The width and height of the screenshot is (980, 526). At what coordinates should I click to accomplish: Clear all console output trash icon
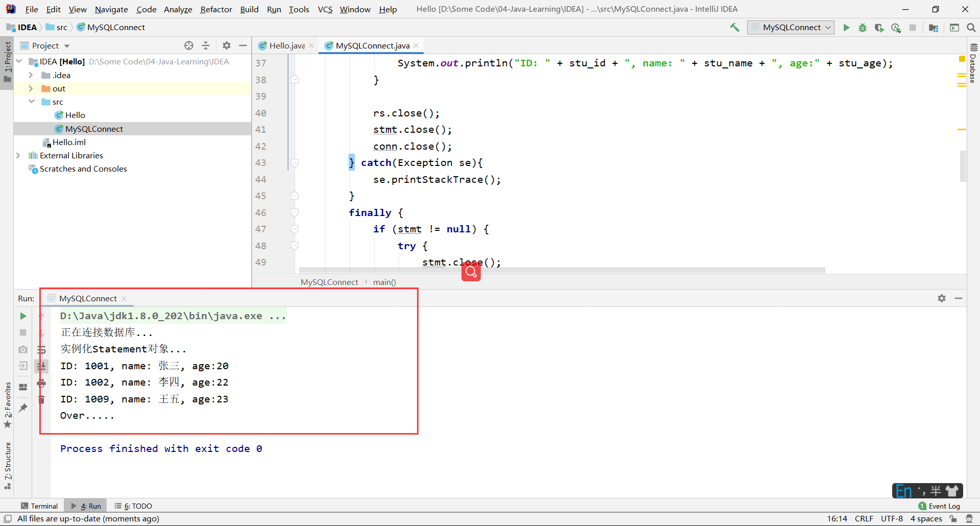pos(42,399)
